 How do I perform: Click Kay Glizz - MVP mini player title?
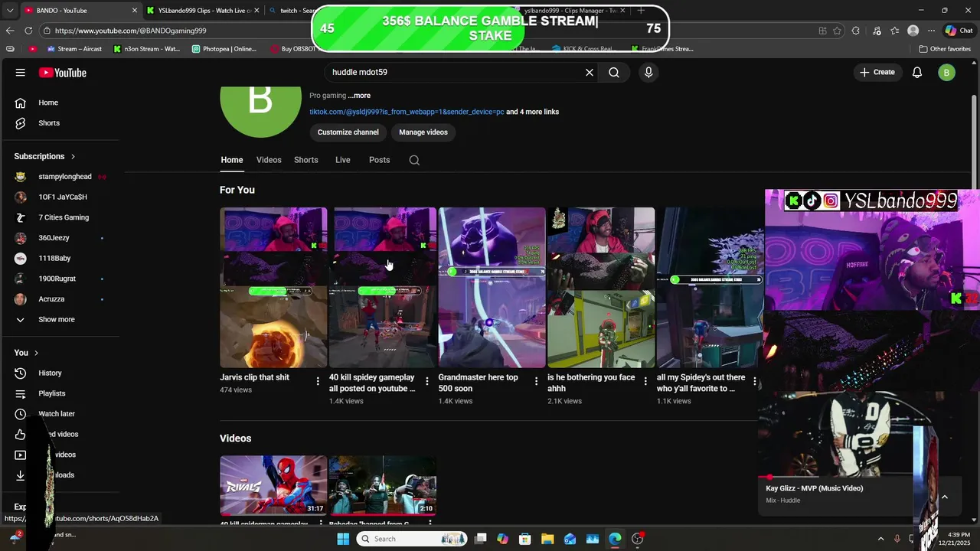pyautogui.click(x=815, y=488)
